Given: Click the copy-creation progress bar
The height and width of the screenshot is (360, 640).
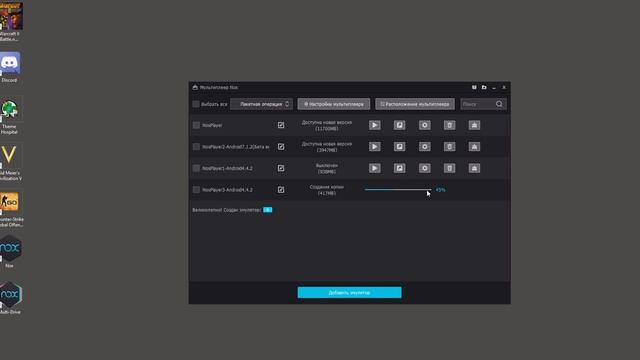Looking at the screenshot, I should (398, 190).
